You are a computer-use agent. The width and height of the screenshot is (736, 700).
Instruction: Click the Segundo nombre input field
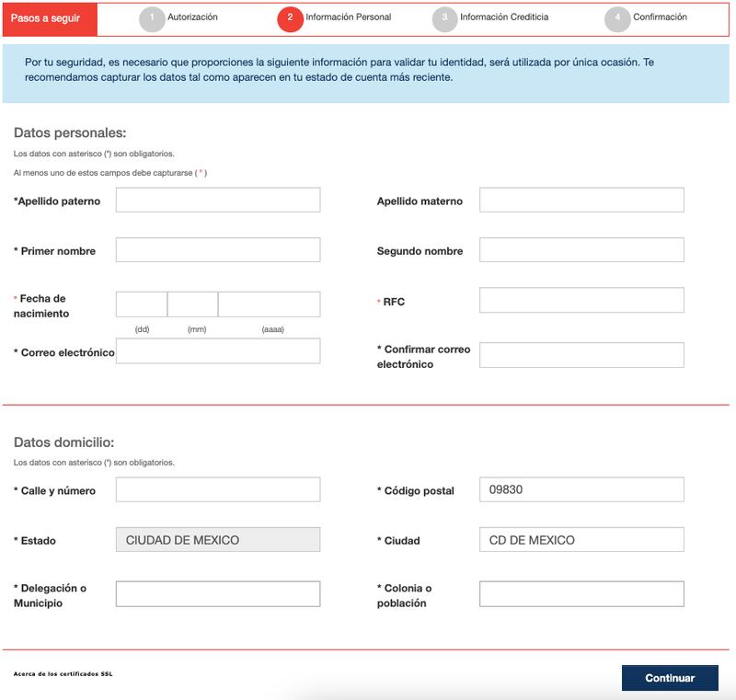click(x=581, y=250)
